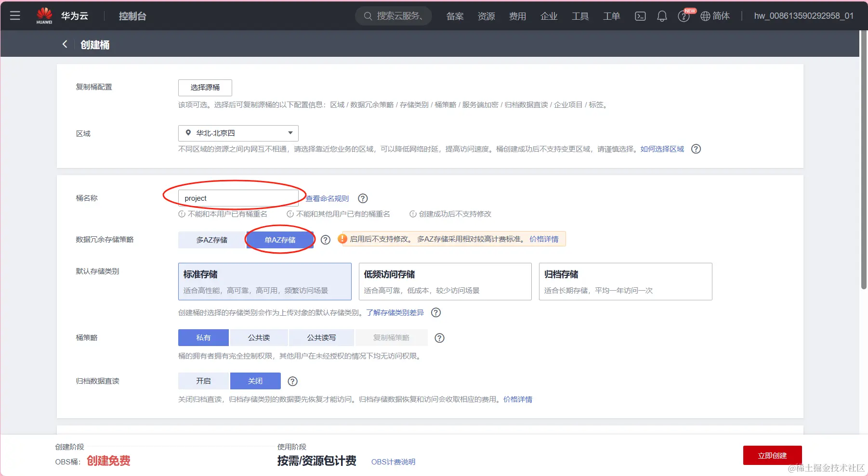The height and width of the screenshot is (476, 868).
Task: Open account menu hw_008613590292958_01
Action: pyautogui.click(x=803, y=16)
